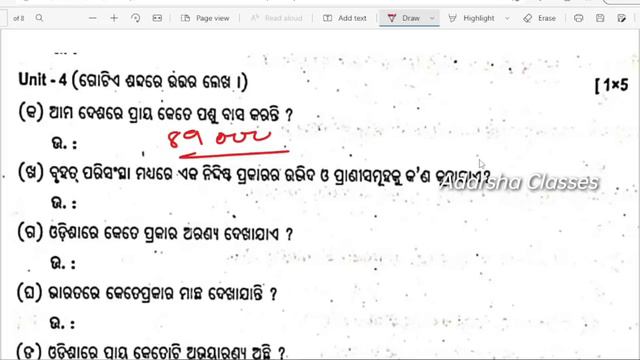Screen dimensions: 640x360
Task: Expand the Draw pen options dropdown
Action: [432, 18]
